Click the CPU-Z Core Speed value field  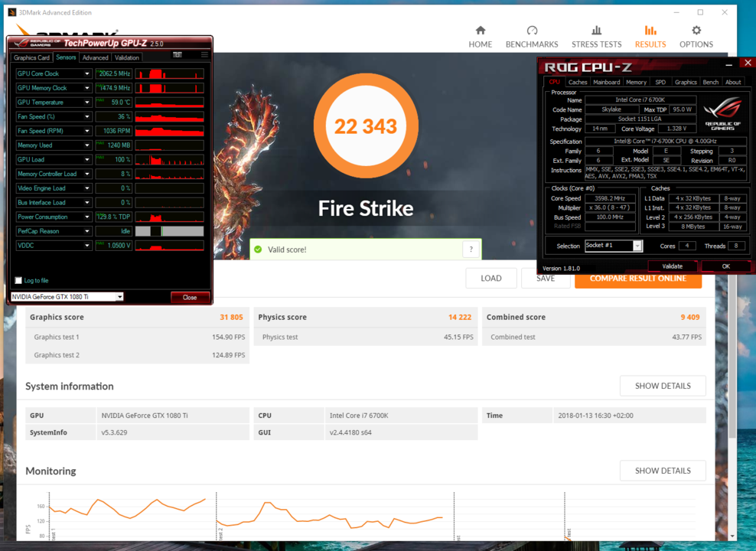click(610, 198)
